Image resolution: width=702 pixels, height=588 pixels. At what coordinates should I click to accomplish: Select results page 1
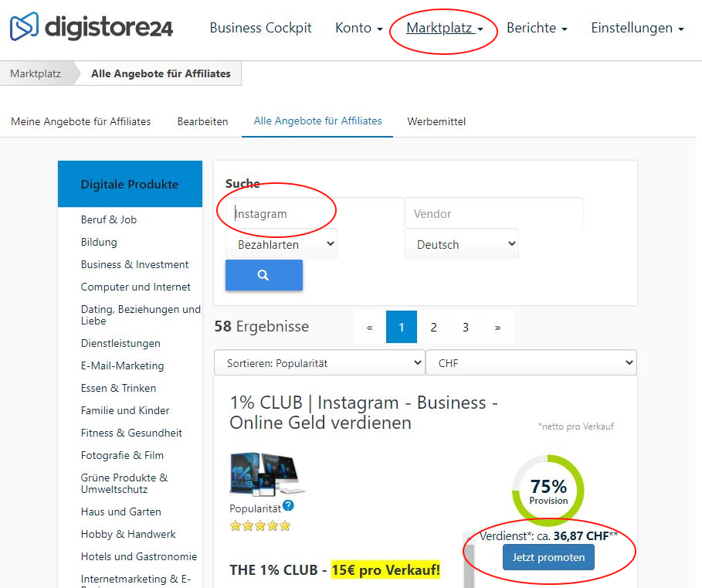click(x=402, y=327)
